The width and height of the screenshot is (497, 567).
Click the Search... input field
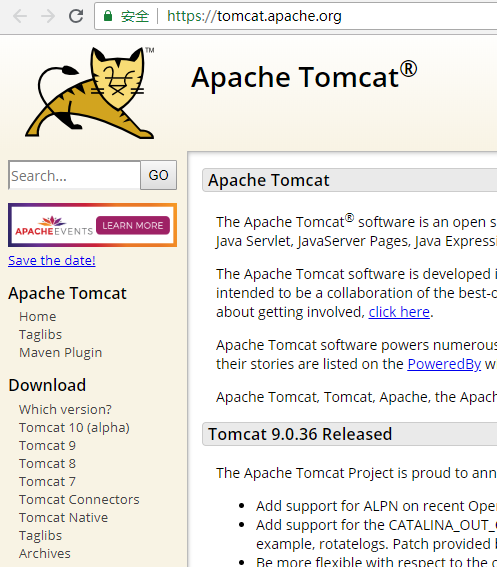click(x=75, y=175)
